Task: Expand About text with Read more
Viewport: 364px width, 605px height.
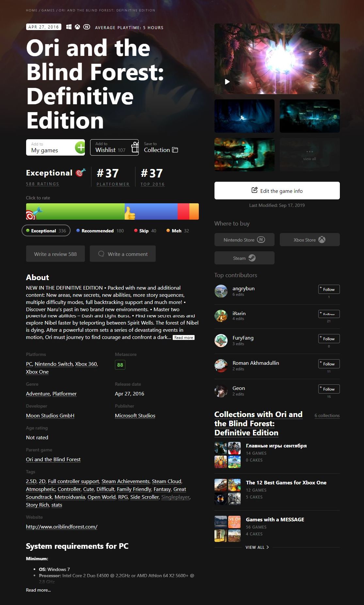Action: (183, 337)
